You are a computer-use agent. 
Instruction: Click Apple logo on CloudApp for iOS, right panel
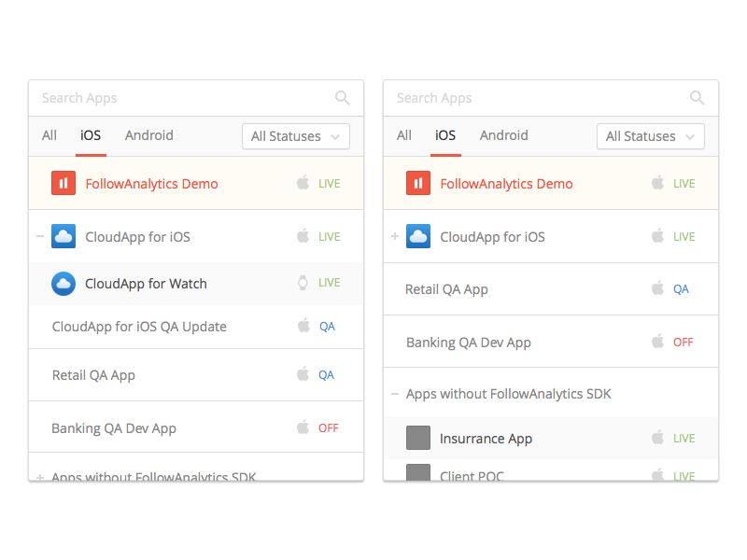(658, 235)
